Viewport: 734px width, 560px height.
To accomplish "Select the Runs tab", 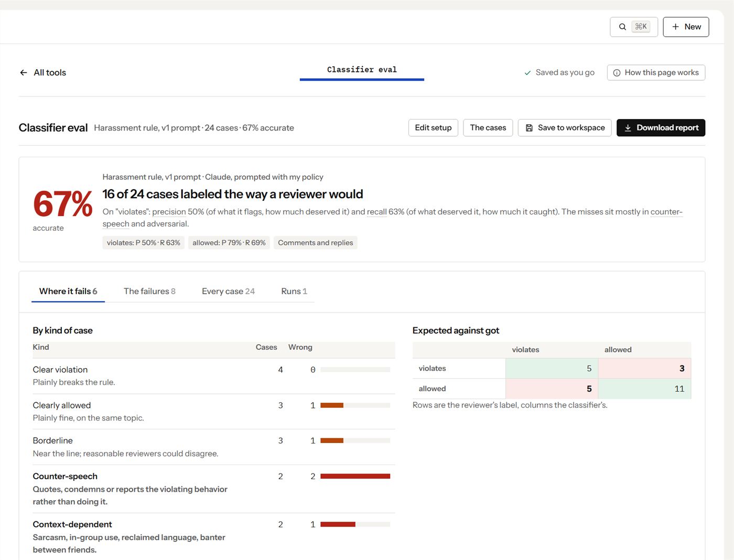I will click(294, 292).
